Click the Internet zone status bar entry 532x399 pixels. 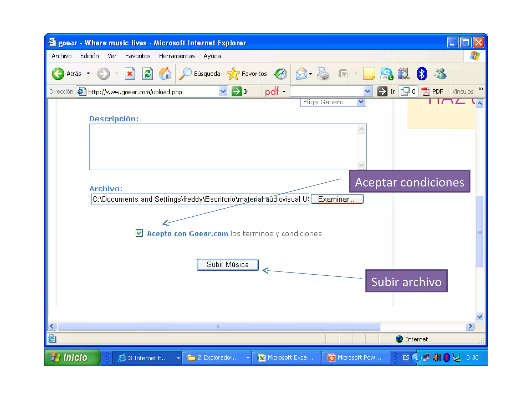412,339
